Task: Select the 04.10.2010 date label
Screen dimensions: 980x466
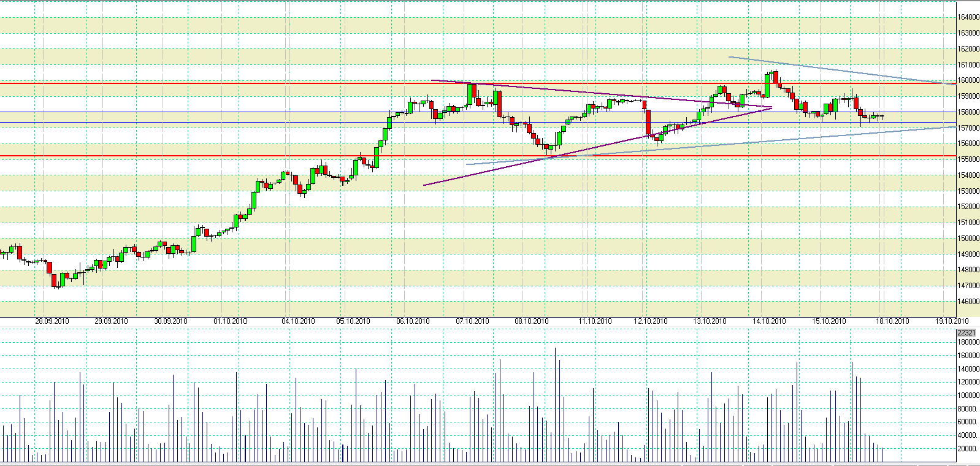Action: point(299,321)
